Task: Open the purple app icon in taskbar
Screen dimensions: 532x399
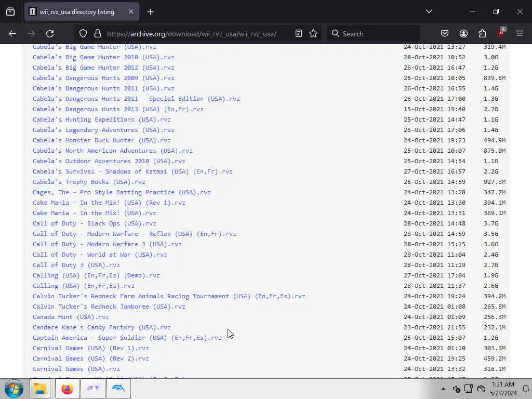Action: (92, 389)
